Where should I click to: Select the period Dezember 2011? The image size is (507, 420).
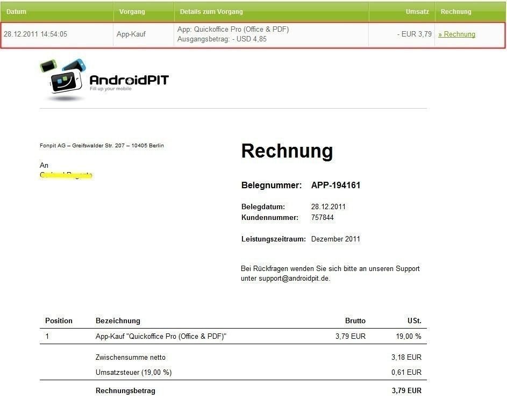click(x=335, y=239)
